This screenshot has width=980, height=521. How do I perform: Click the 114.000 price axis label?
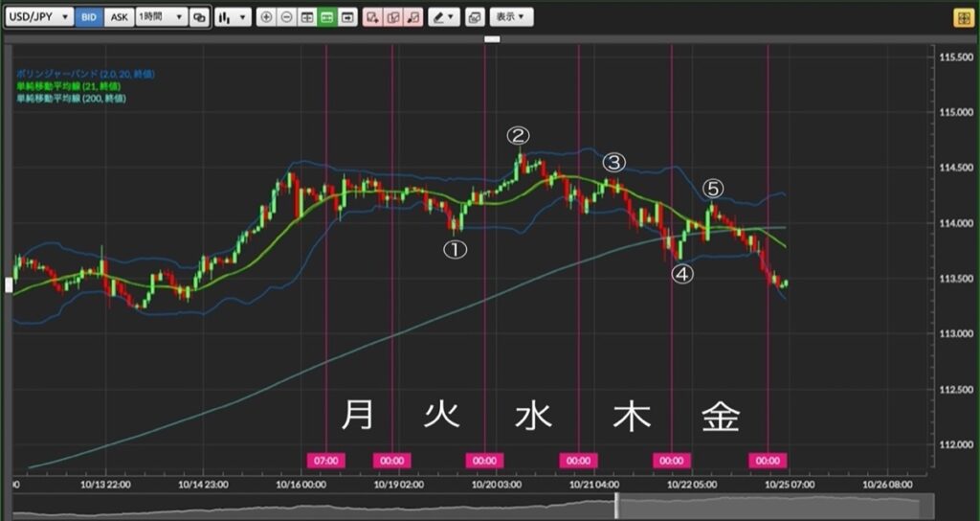pos(956,223)
